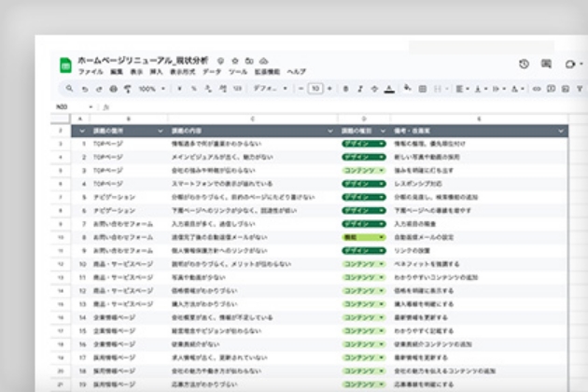Redo the last action

tap(99, 89)
